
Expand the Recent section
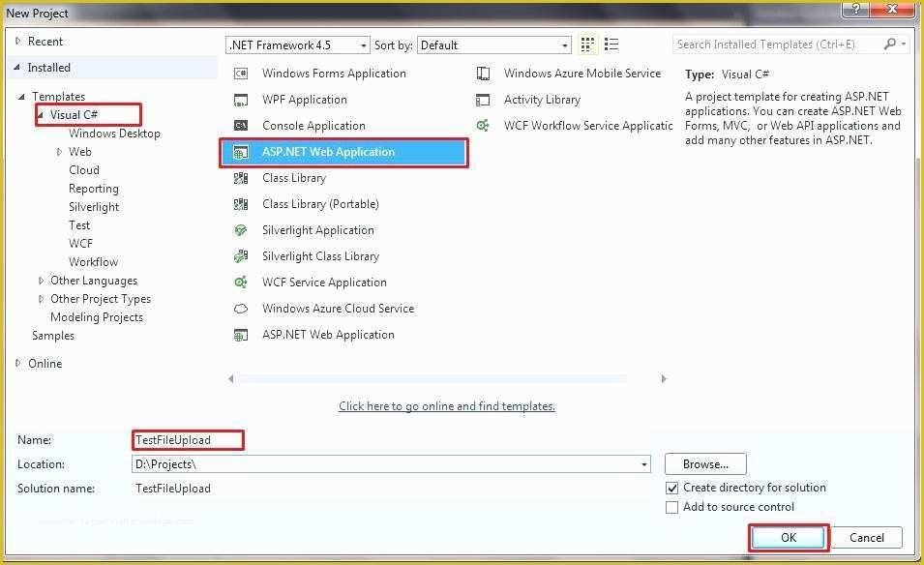[x=17, y=42]
